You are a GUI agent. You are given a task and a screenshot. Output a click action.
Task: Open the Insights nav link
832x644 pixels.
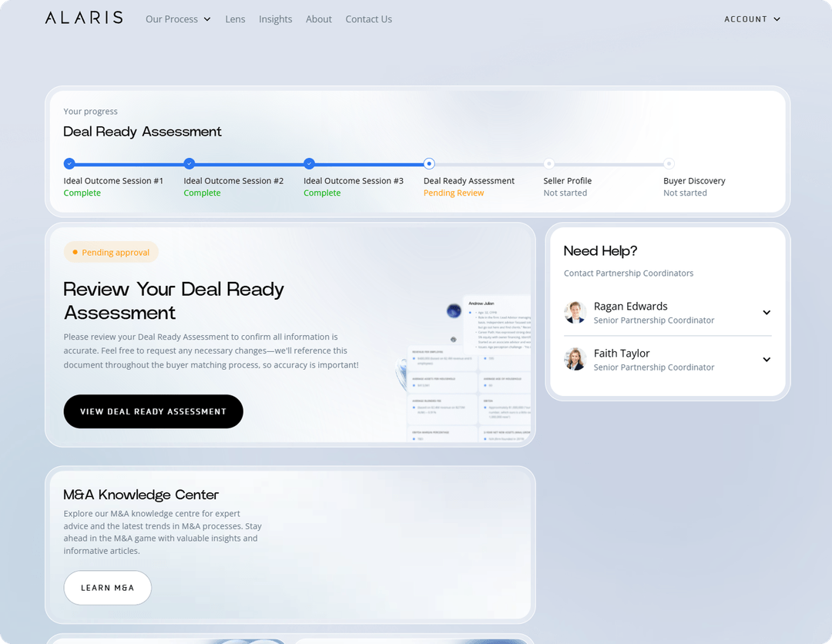click(x=275, y=19)
